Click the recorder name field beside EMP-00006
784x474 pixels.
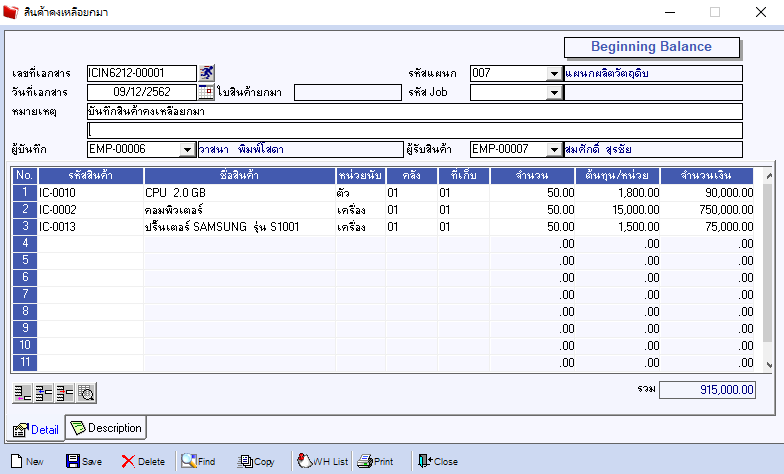(x=300, y=150)
